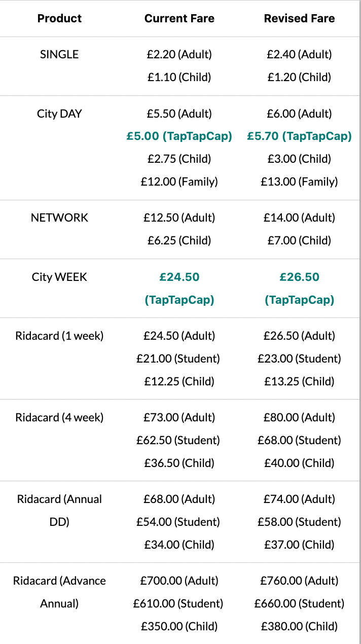Click the £2.40 (Adult) revised single fare

(299, 54)
